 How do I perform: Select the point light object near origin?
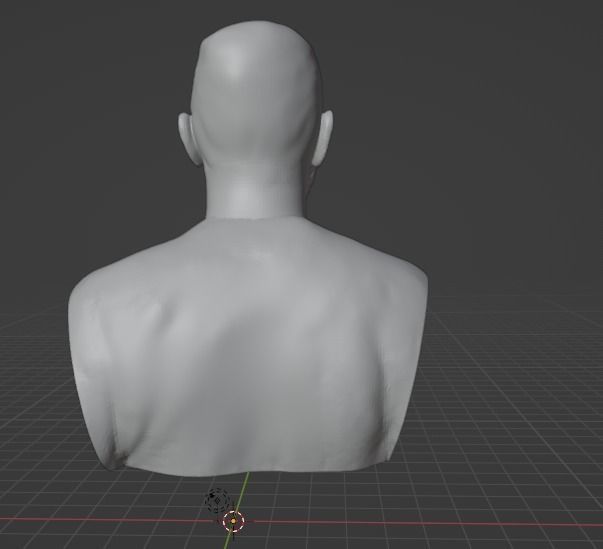pyautogui.click(x=217, y=500)
